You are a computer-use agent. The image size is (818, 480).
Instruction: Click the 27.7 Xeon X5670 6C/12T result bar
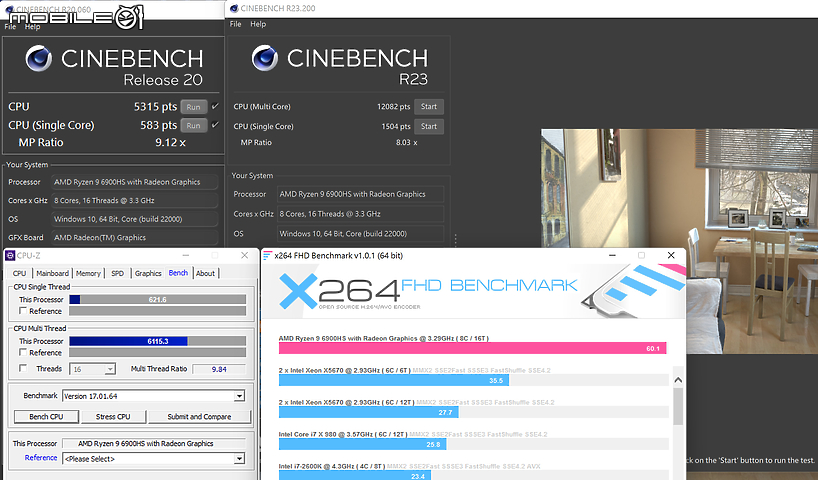tap(369, 412)
